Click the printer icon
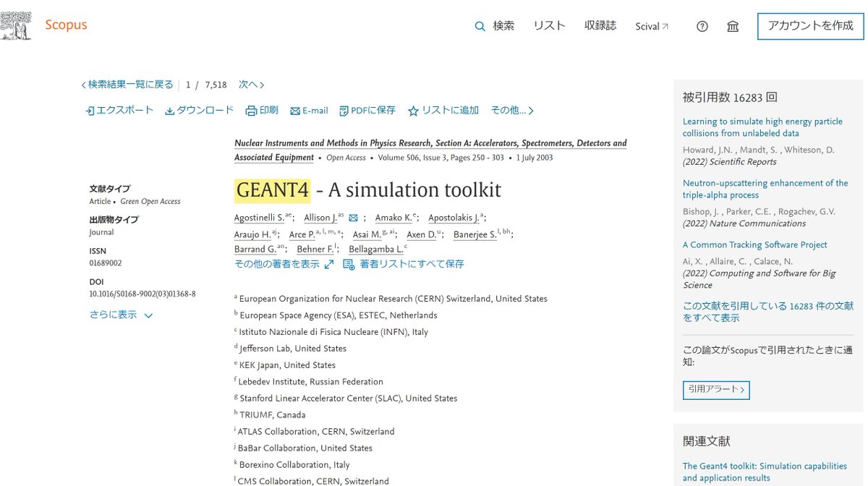The width and height of the screenshot is (868, 486). pyautogui.click(x=251, y=111)
